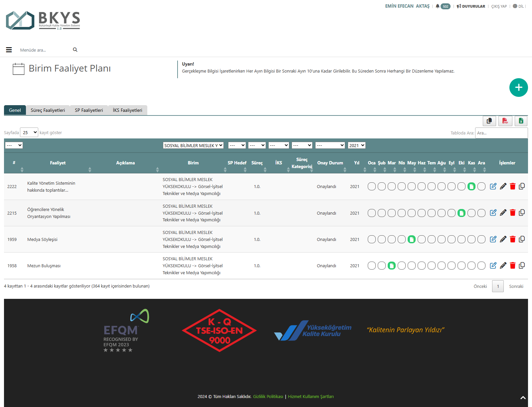
Task: Export table to Excel
Action: coord(521,121)
